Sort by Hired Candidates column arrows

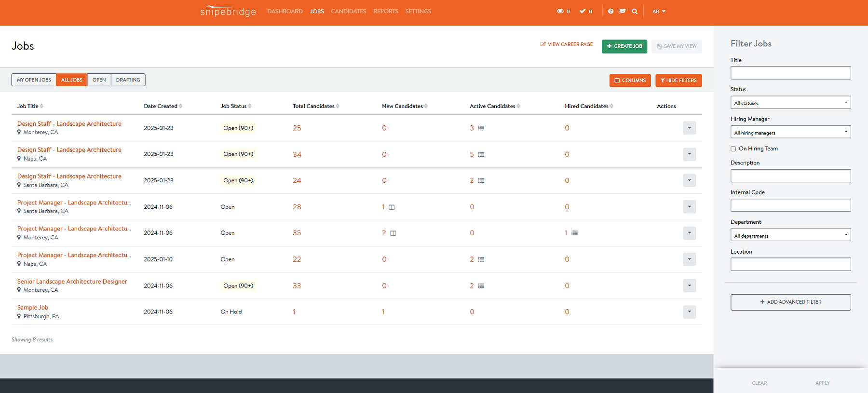(611, 106)
